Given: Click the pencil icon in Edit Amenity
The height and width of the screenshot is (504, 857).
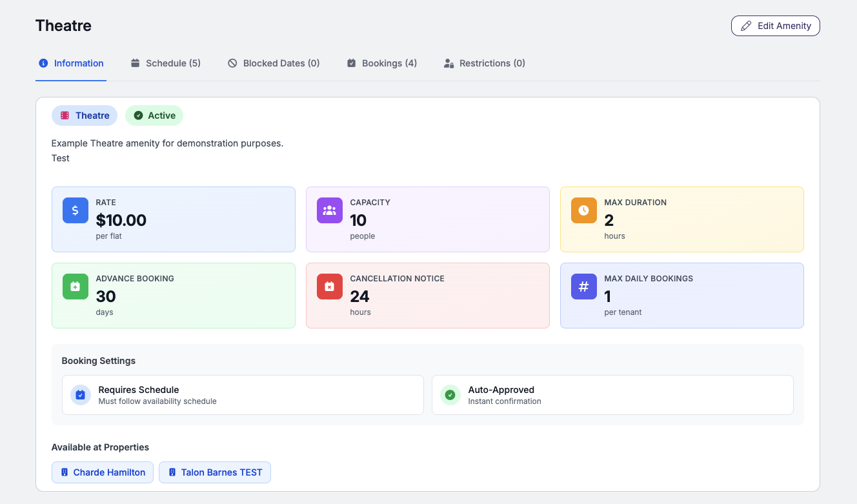Looking at the screenshot, I should coord(746,26).
